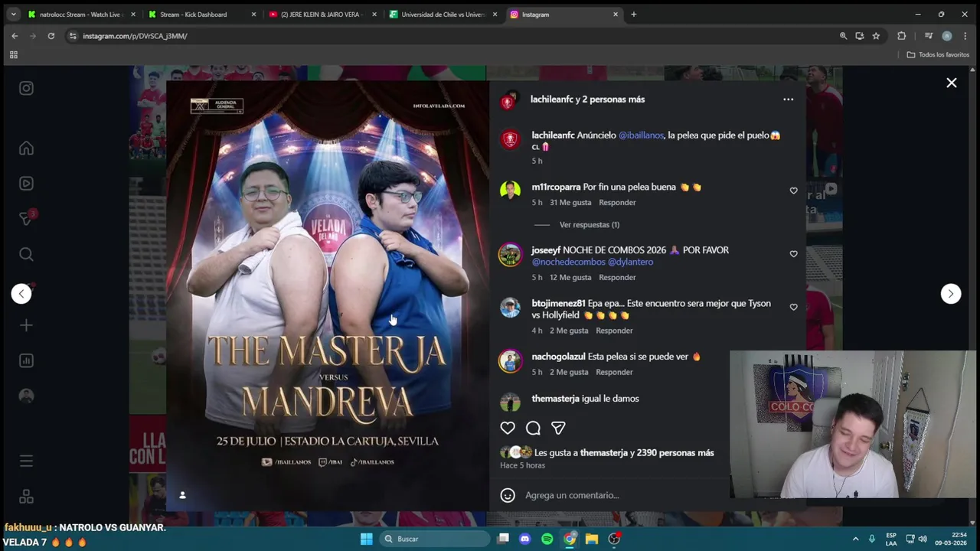980x551 pixels.
Task: Open the apps grid on the bookmarks bar
Action: point(13,55)
